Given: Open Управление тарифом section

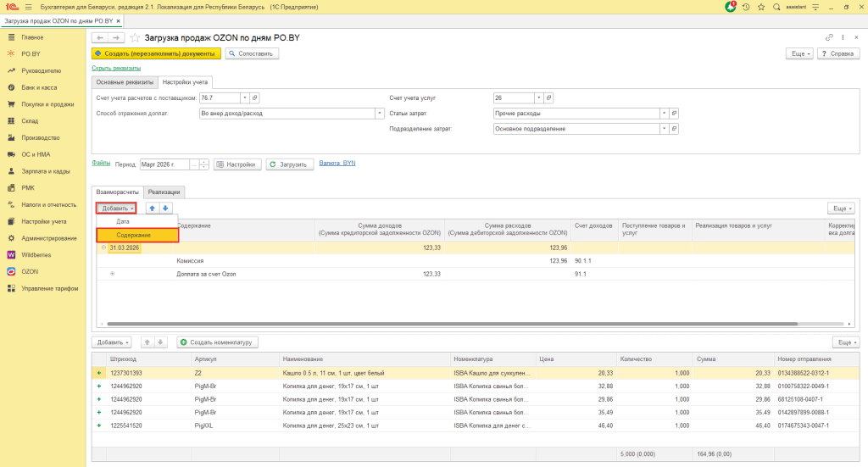Looking at the screenshot, I should pos(49,289).
